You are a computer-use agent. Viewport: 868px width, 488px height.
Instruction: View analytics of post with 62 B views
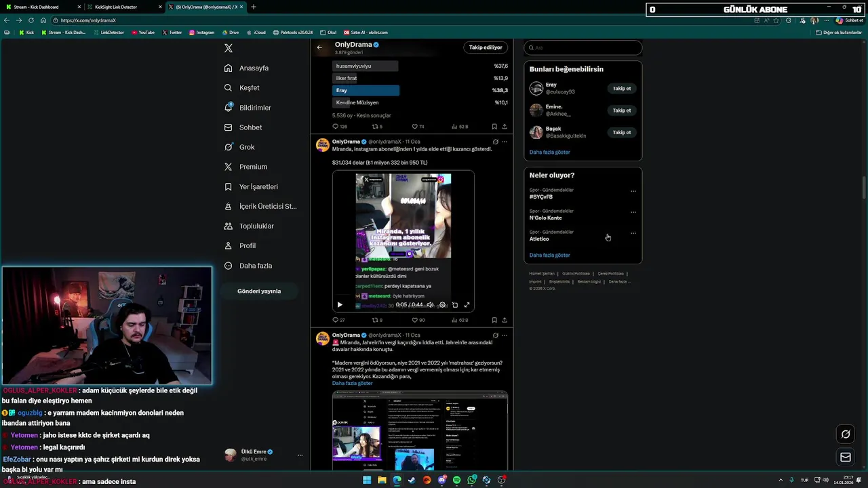460,320
